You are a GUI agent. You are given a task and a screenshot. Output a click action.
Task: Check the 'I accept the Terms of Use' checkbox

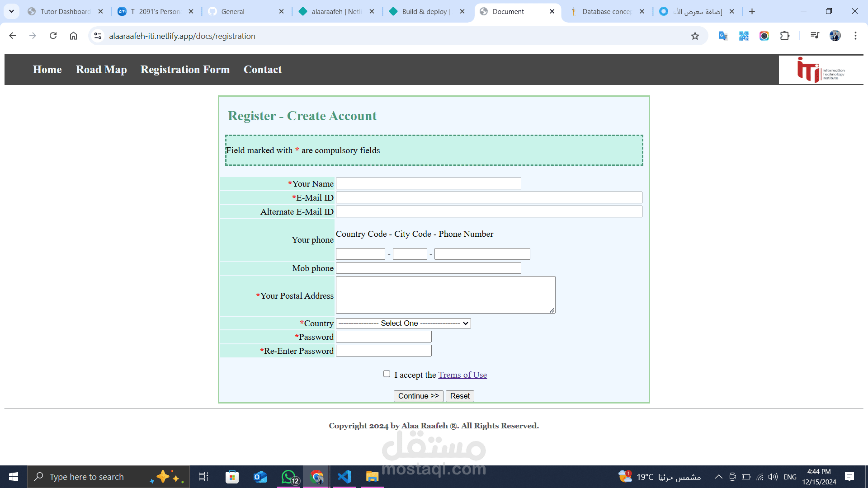pyautogui.click(x=387, y=374)
